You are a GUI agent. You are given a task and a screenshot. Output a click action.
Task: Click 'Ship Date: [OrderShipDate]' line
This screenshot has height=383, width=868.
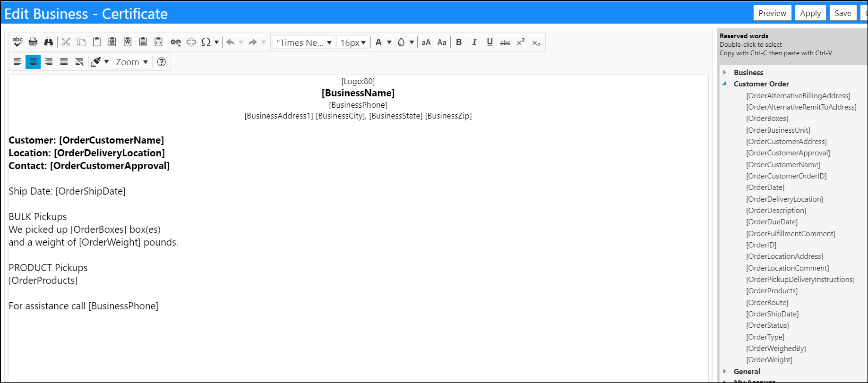[x=67, y=191]
